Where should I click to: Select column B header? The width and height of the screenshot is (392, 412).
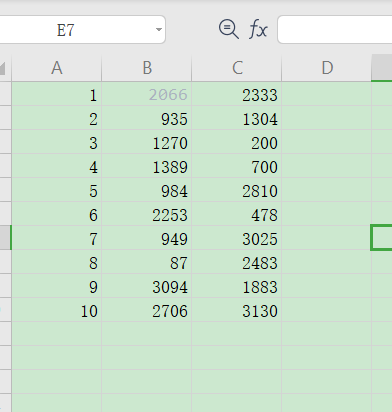click(x=147, y=68)
